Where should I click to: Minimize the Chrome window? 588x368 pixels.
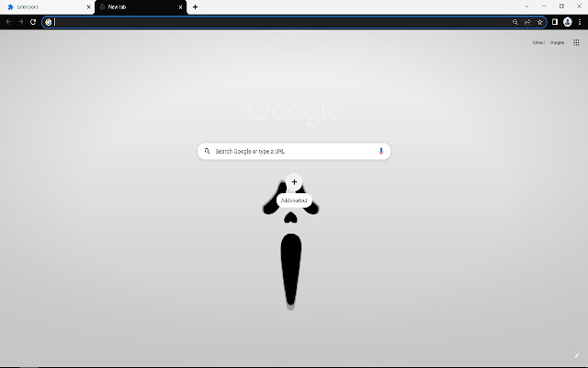click(544, 6)
